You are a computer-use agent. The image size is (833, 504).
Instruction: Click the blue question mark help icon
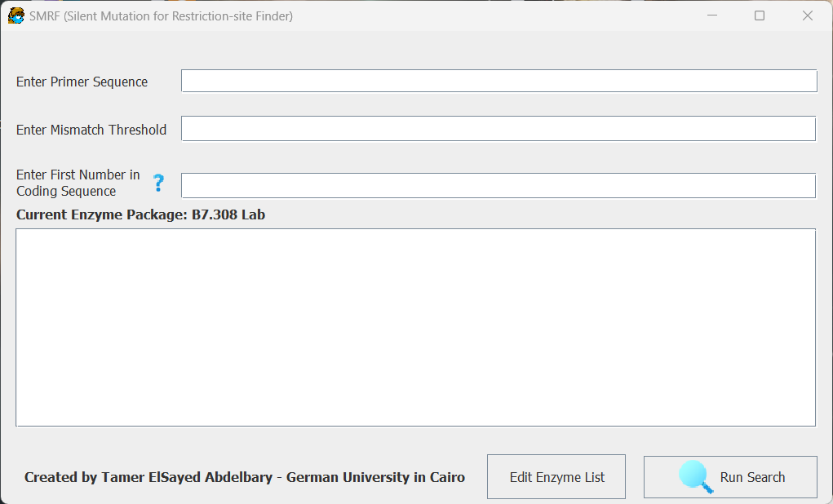pyautogui.click(x=158, y=183)
